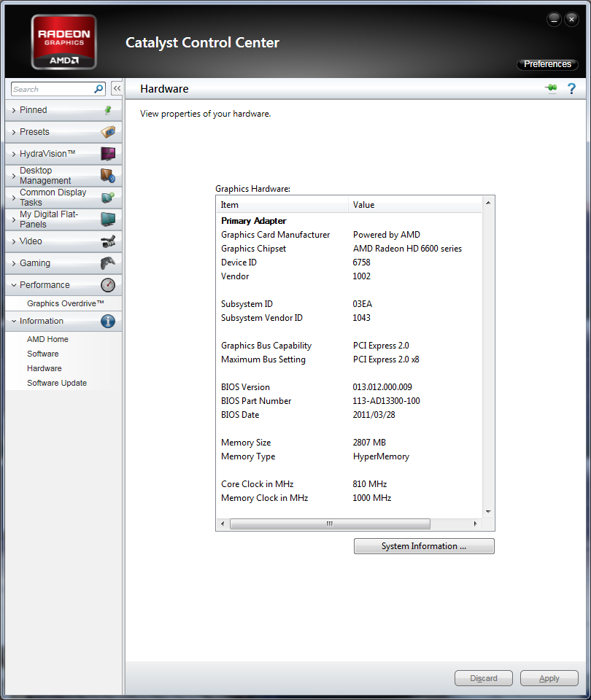Open the AMD Home page
This screenshot has width=591, height=700.
(47, 339)
